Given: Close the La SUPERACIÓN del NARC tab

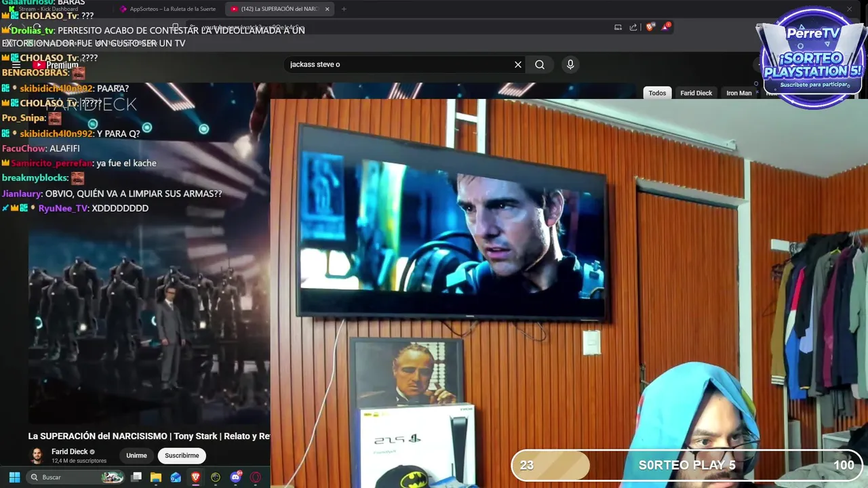Looking at the screenshot, I should 327,9.
